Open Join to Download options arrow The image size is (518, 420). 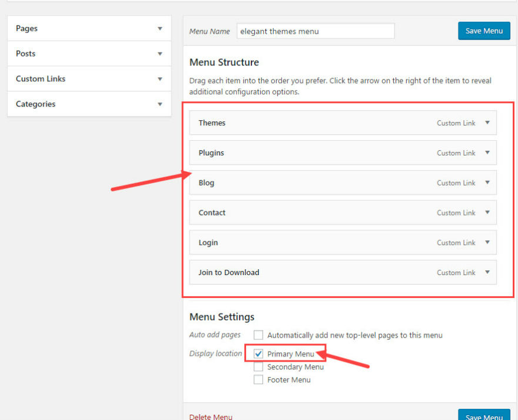487,272
